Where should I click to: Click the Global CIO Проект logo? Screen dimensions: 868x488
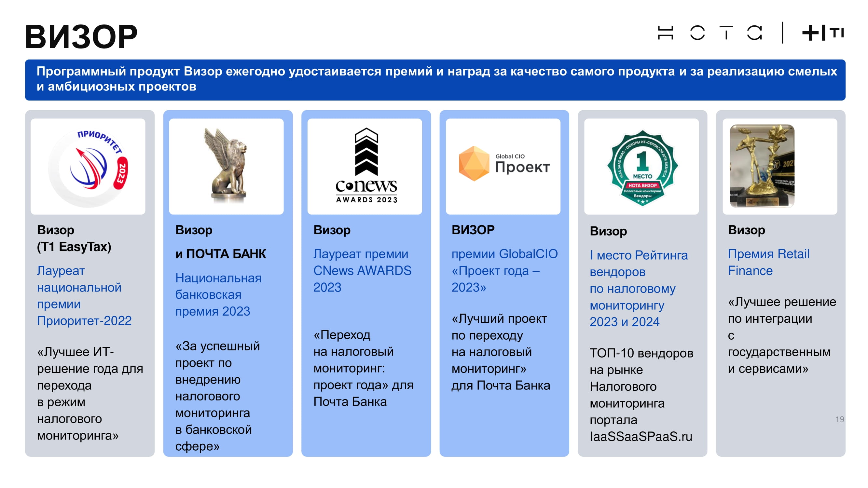pyautogui.click(x=504, y=164)
